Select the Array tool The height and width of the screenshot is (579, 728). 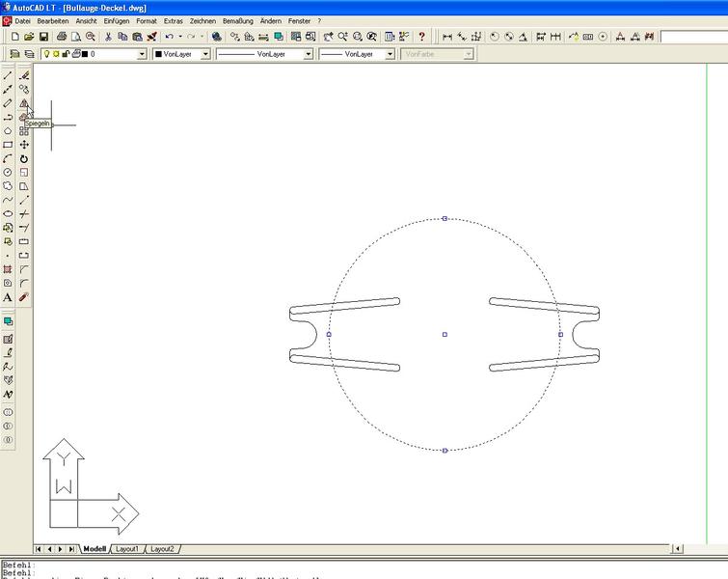pos(24,131)
